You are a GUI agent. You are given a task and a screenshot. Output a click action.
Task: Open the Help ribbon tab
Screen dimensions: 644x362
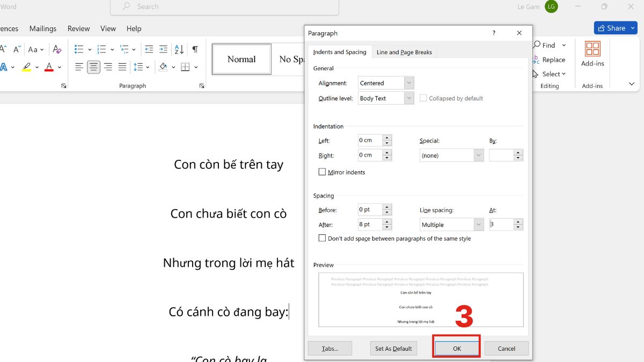(134, 28)
